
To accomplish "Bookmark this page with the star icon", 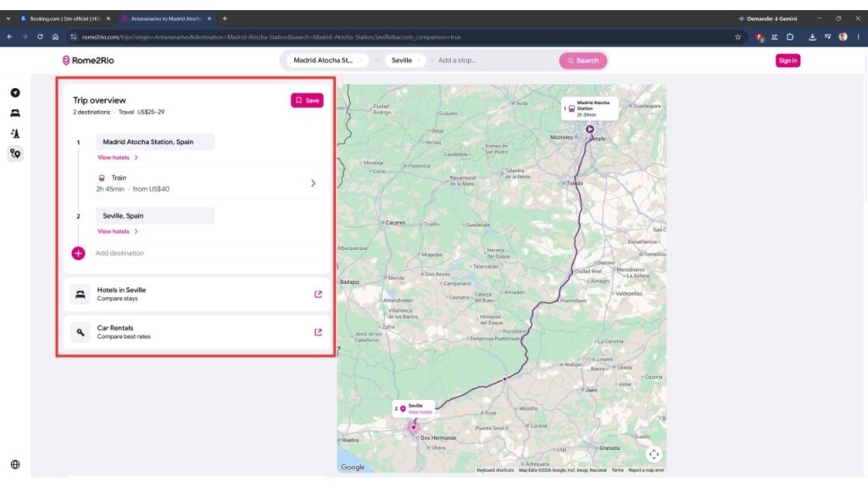I will point(738,37).
